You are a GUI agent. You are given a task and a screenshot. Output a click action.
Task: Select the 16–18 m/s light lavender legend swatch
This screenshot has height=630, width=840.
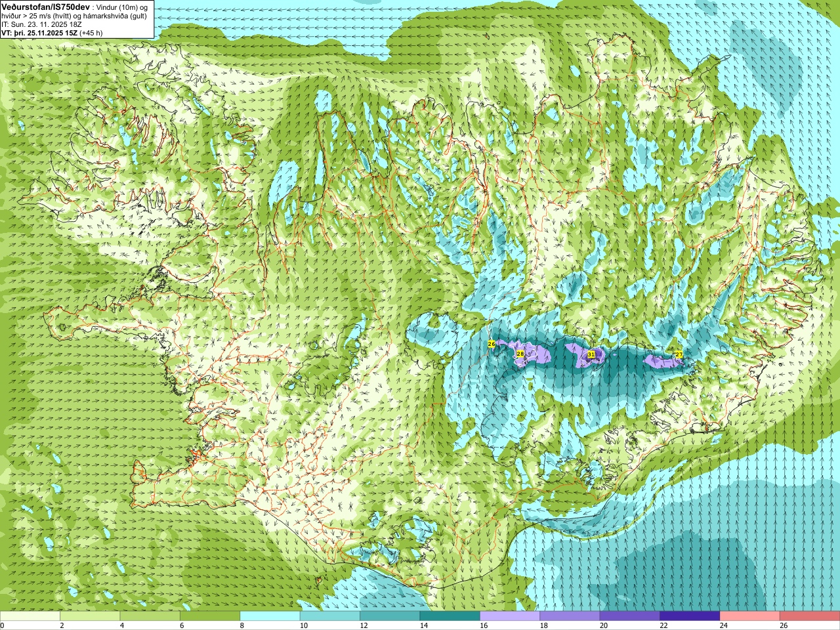pyautogui.click(x=510, y=616)
